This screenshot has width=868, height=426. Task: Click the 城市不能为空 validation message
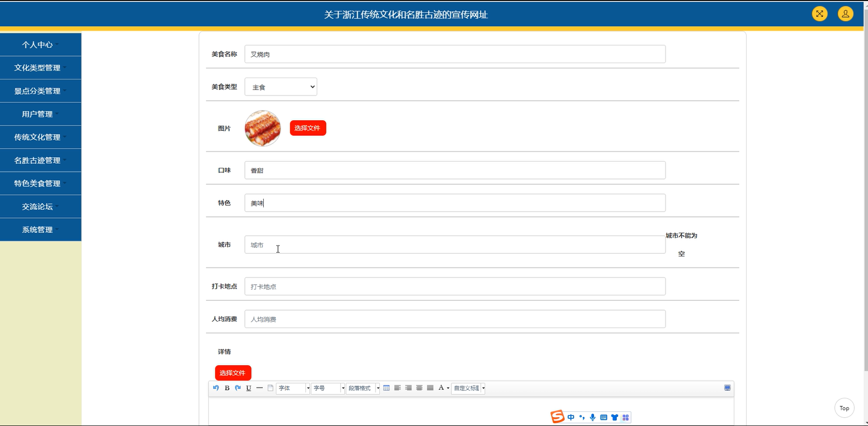point(681,245)
